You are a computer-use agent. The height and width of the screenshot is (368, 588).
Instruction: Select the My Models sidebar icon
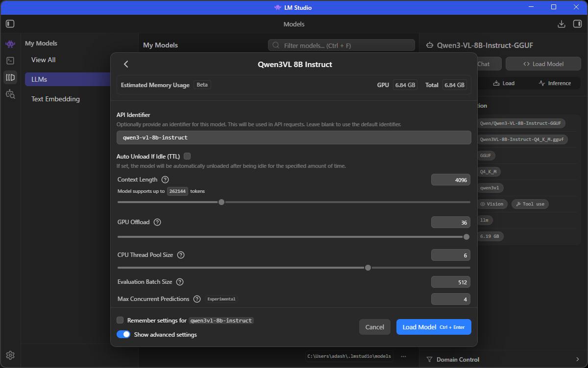pos(10,77)
